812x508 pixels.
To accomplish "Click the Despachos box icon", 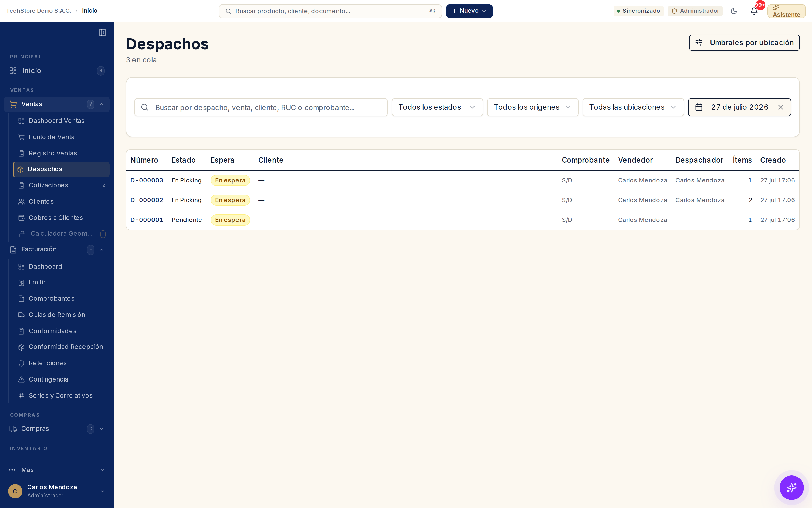I will pos(21,169).
